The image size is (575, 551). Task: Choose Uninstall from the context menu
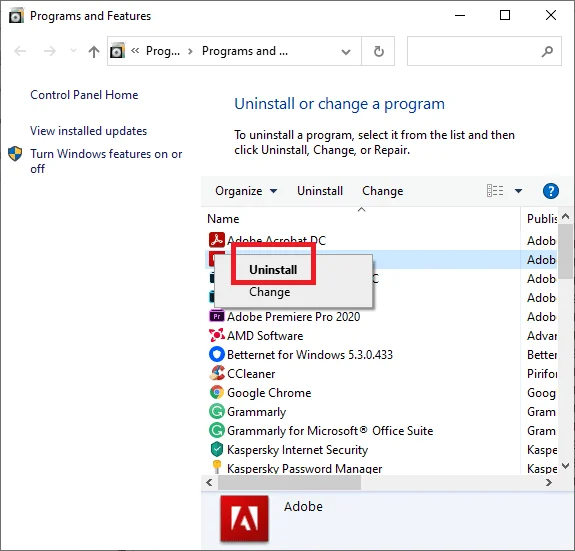(x=273, y=270)
